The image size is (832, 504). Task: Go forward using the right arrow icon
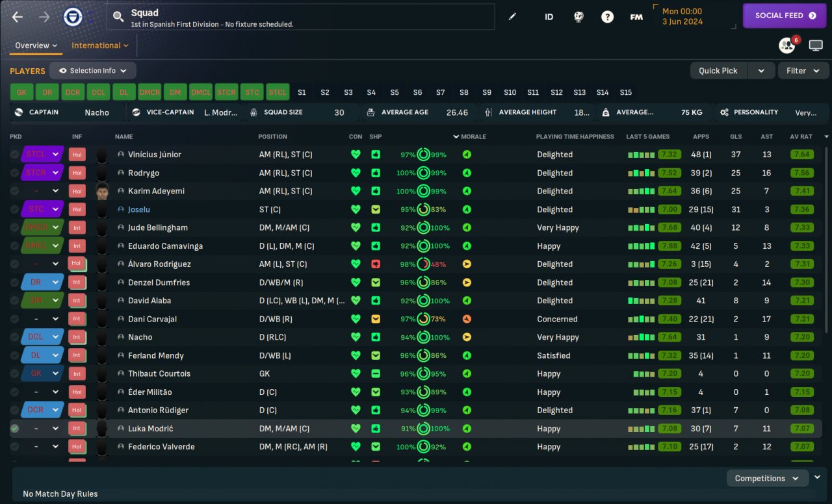pyautogui.click(x=44, y=17)
